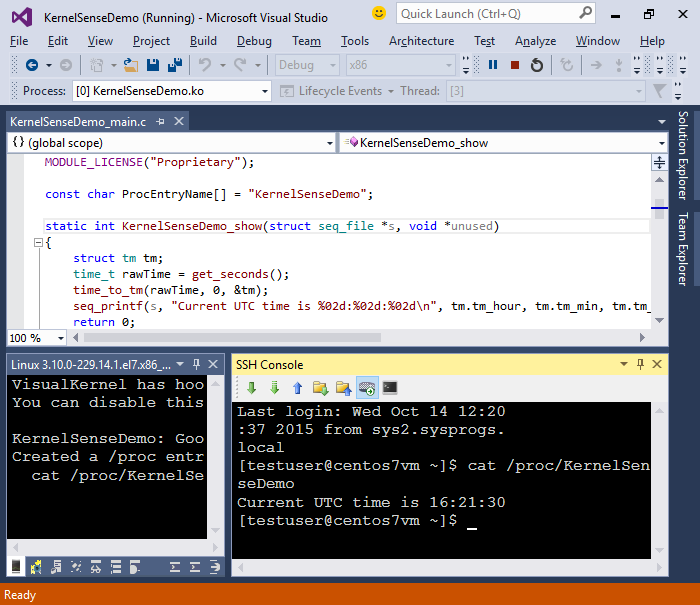This screenshot has width=700, height=605.
Task: Click the Quick Launch search magnifier
Action: pos(585,13)
